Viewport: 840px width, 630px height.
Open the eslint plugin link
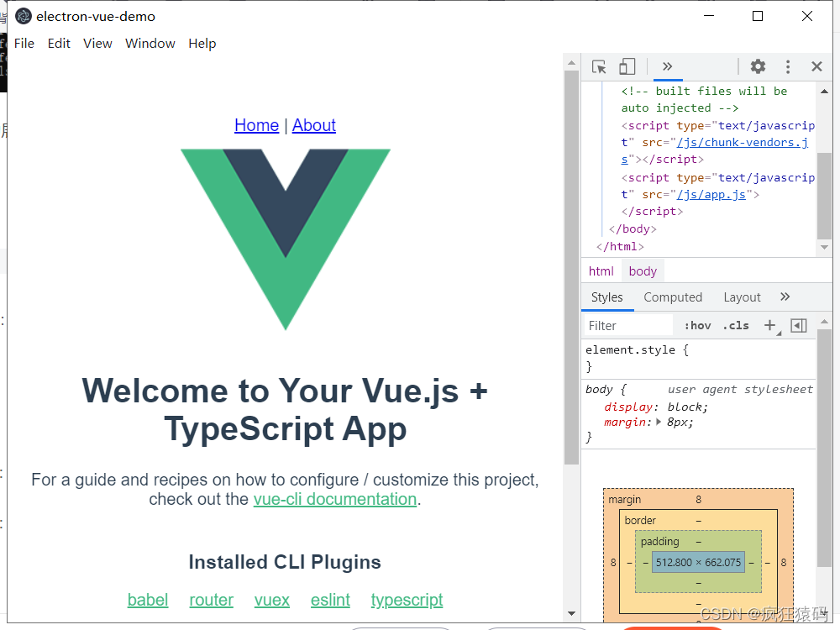pyautogui.click(x=330, y=600)
